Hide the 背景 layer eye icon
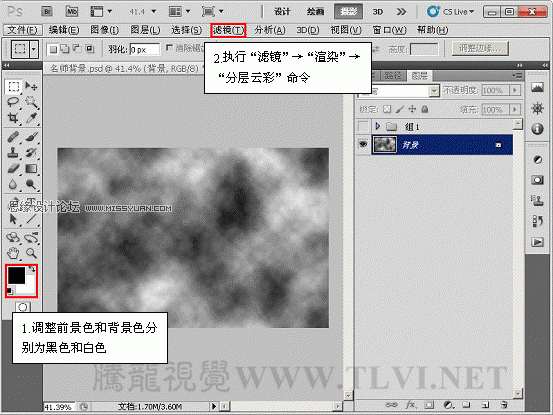553x415 pixels. [363, 144]
